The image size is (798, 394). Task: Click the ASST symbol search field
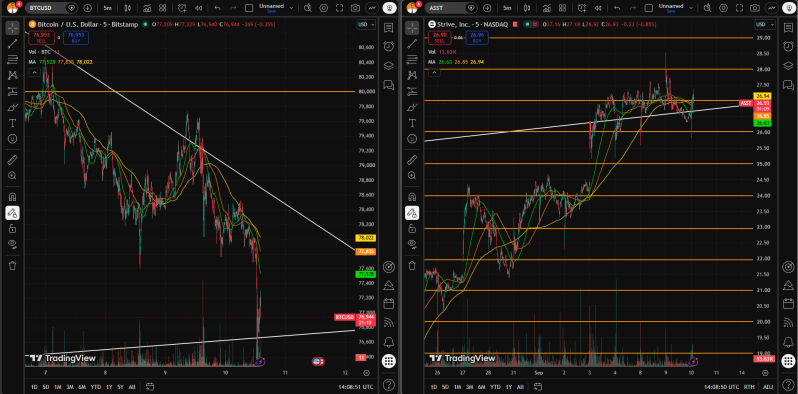[x=443, y=8]
